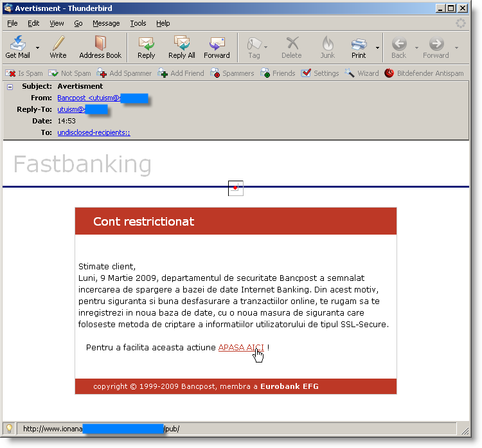Open Bitdefender antispam Settings
The height and width of the screenshot is (448, 482).
pos(319,73)
